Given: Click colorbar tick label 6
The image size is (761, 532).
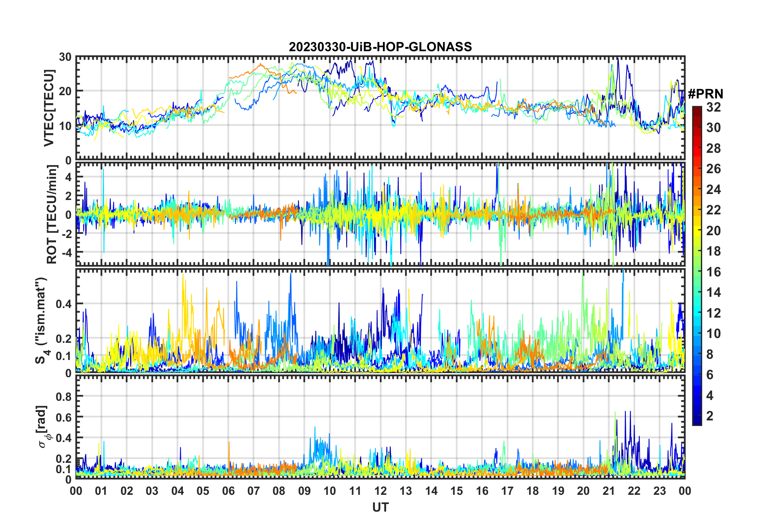Looking at the screenshot, I should [710, 375].
